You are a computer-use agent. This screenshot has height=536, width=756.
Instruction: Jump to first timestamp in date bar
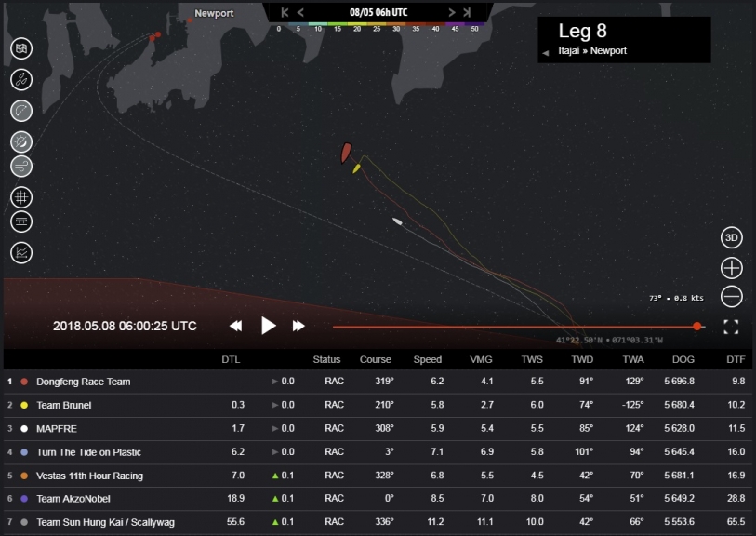(x=285, y=12)
